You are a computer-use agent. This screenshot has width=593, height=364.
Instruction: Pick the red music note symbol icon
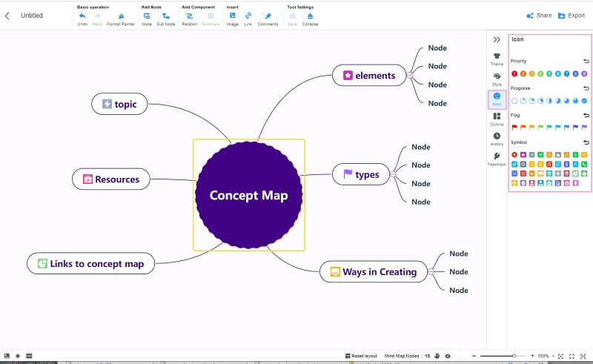[x=549, y=165]
